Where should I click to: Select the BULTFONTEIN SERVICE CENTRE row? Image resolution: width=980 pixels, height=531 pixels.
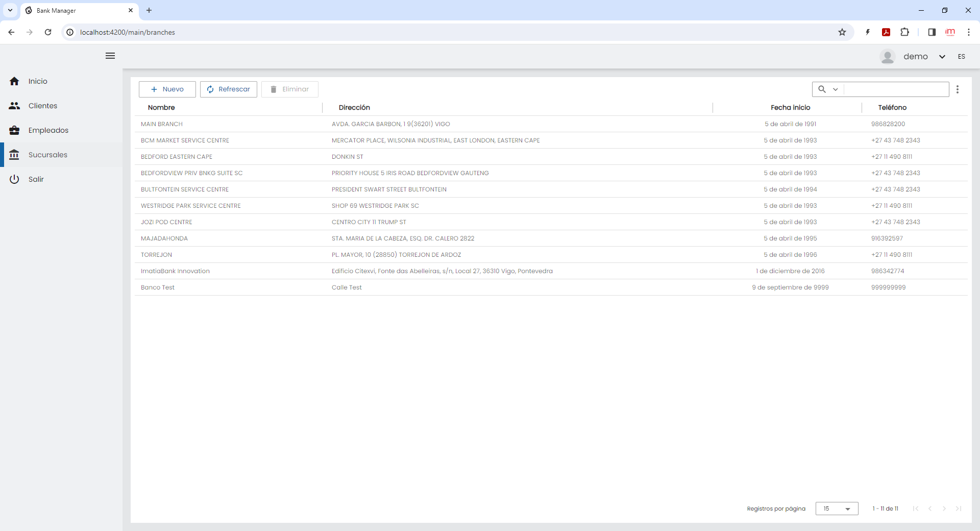point(551,189)
